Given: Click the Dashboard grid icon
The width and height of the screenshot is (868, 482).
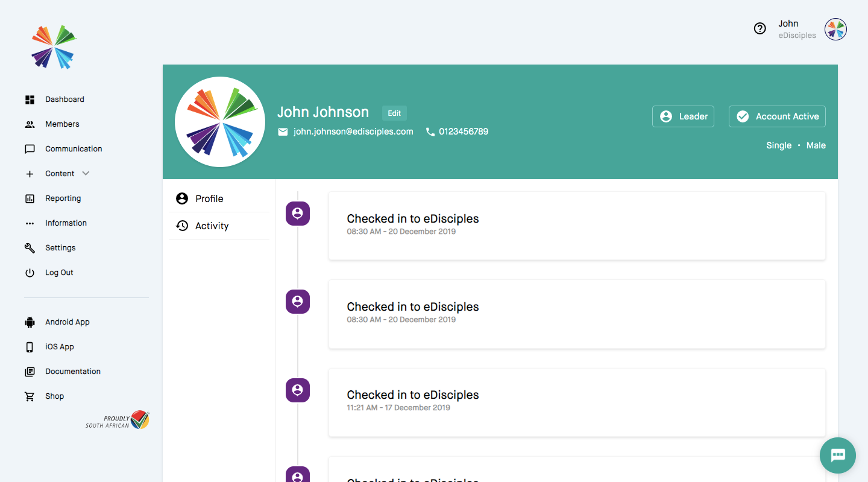Looking at the screenshot, I should coord(30,99).
